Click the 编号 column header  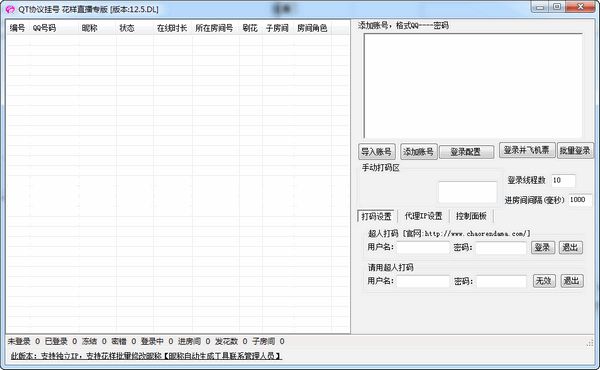coord(17,28)
